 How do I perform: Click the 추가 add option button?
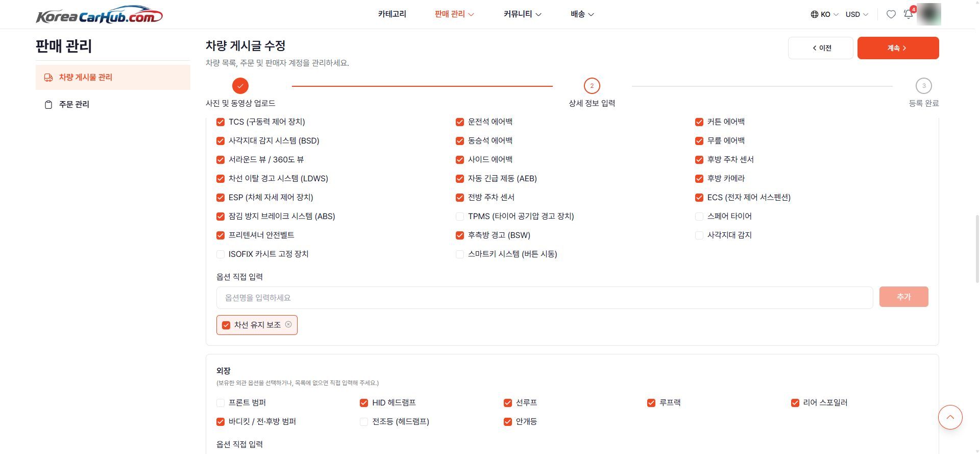904,297
